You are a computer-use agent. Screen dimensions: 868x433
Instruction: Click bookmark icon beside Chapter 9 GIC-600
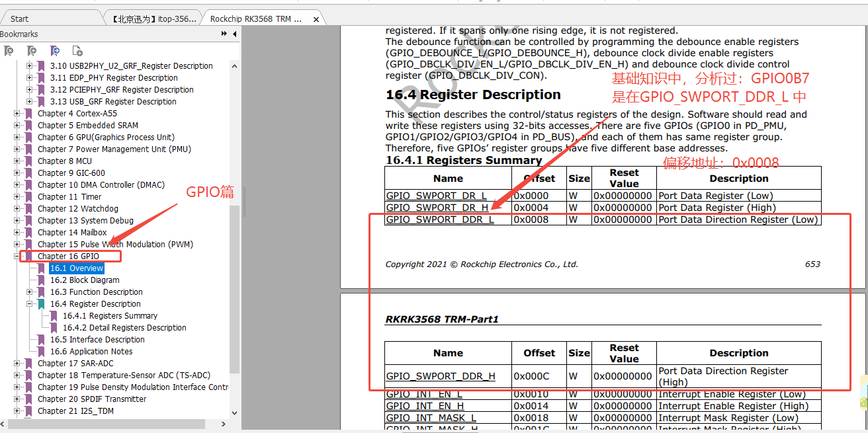coord(28,173)
